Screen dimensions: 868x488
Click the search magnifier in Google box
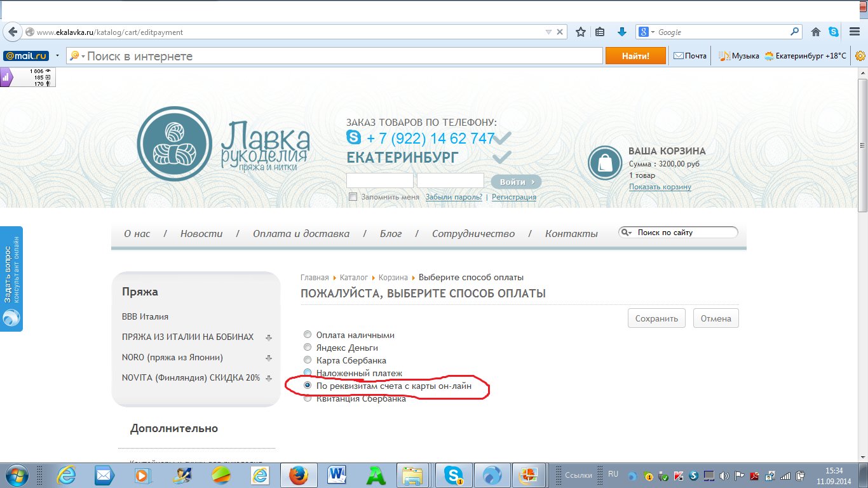(x=795, y=32)
